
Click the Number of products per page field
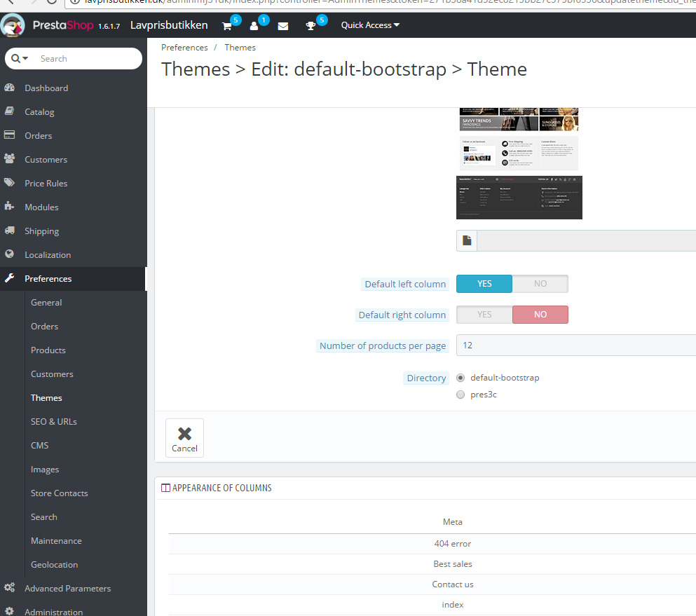(x=576, y=345)
